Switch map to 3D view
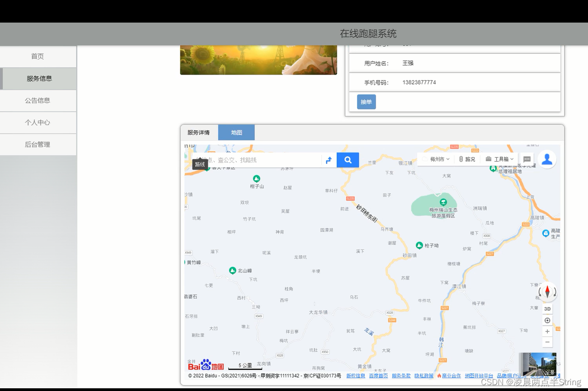The height and width of the screenshot is (391, 588). click(547, 309)
